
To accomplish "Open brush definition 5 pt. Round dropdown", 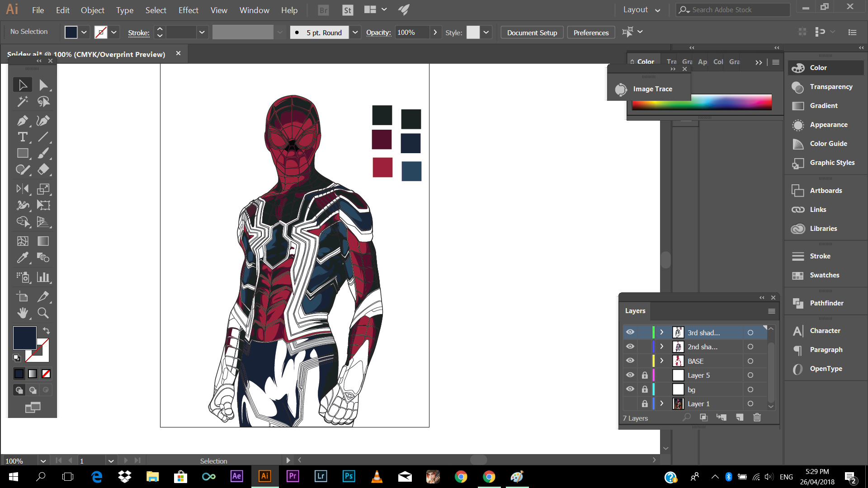I will pyautogui.click(x=355, y=33).
